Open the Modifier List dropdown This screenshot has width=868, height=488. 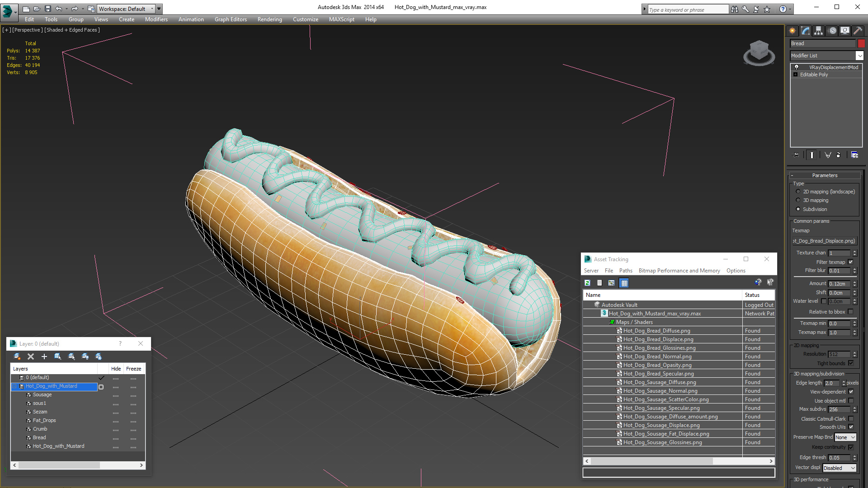pyautogui.click(x=859, y=56)
